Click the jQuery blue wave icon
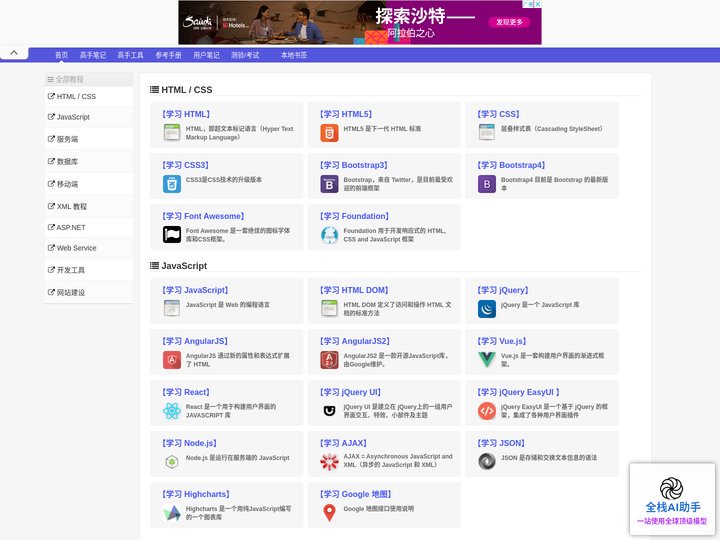Viewport: 720px width, 540px height. click(x=487, y=309)
